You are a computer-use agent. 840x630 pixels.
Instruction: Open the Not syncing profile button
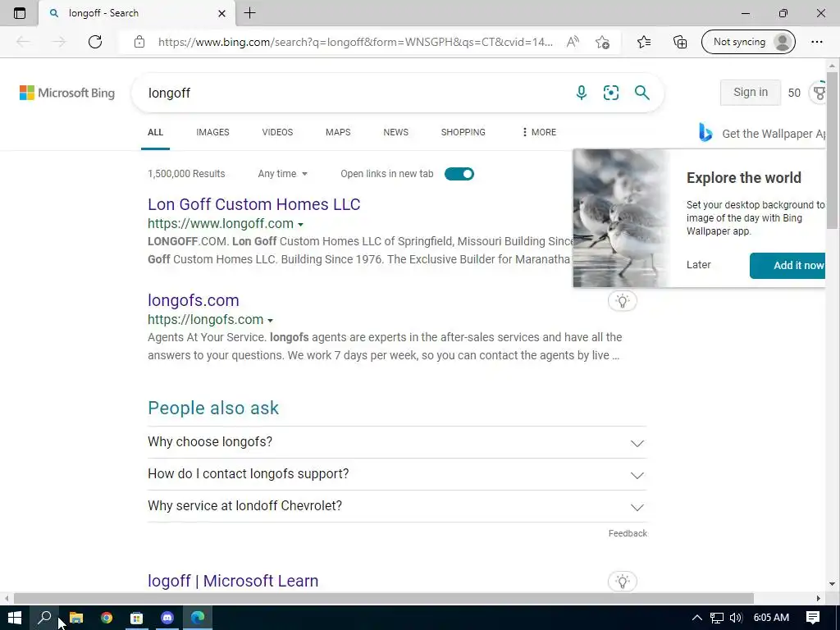748,42
